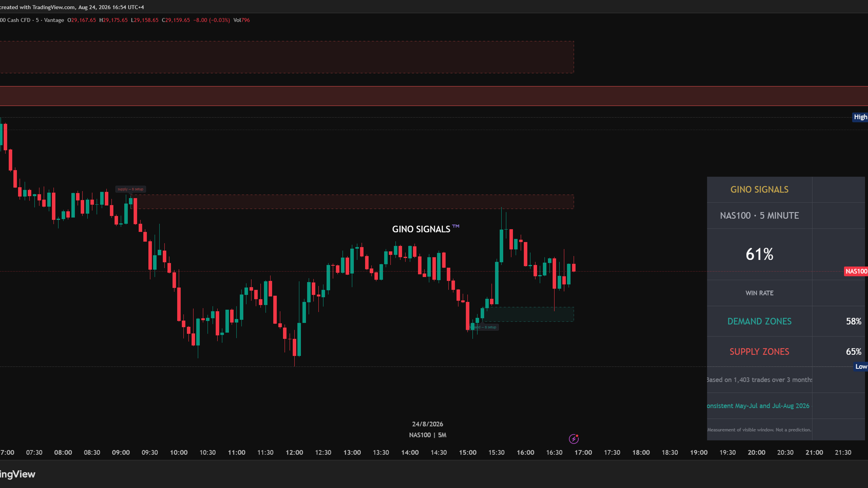This screenshot has height=488, width=868.
Task: Click the SUPPLY ZONES row label
Action: [x=759, y=351]
